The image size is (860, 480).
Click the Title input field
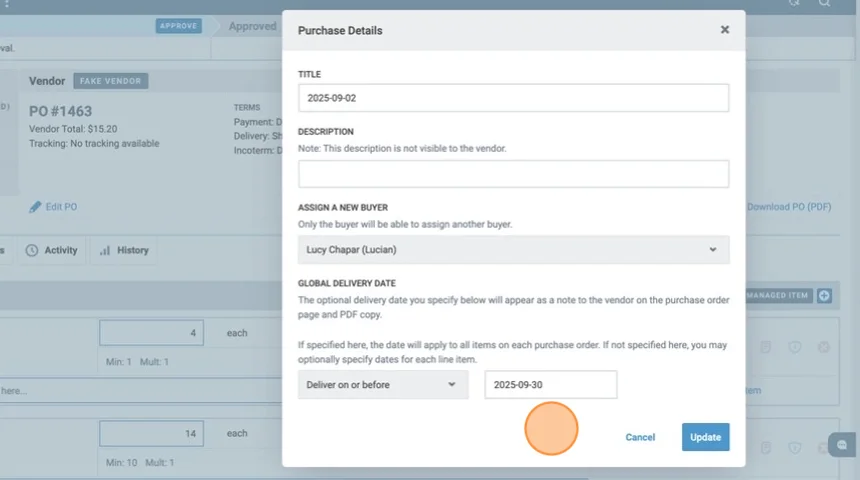point(513,98)
